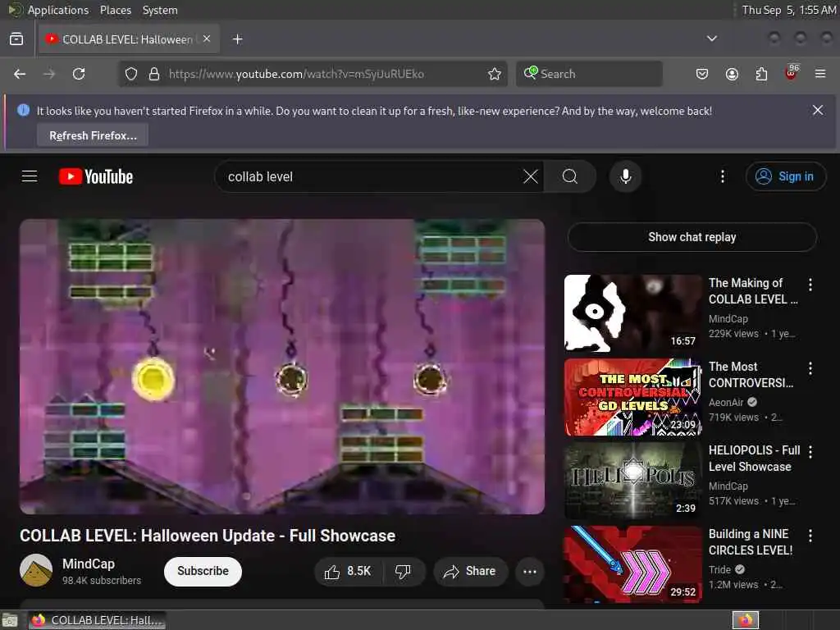
Task: Click Refresh Firefox... button
Action: (x=93, y=135)
